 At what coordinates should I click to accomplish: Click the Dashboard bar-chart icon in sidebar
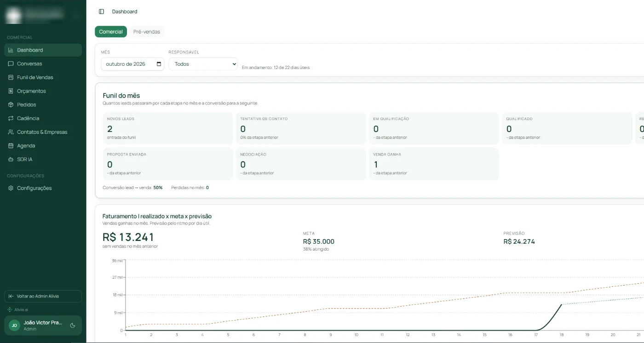[11, 50]
